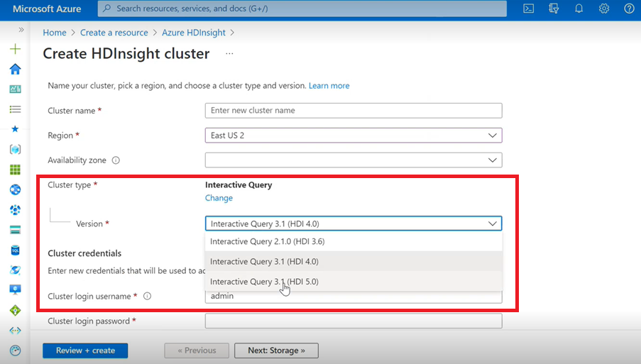Image resolution: width=641 pixels, height=364 pixels.
Task: Click the Favorites star icon in sidebar
Action: tap(15, 129)
